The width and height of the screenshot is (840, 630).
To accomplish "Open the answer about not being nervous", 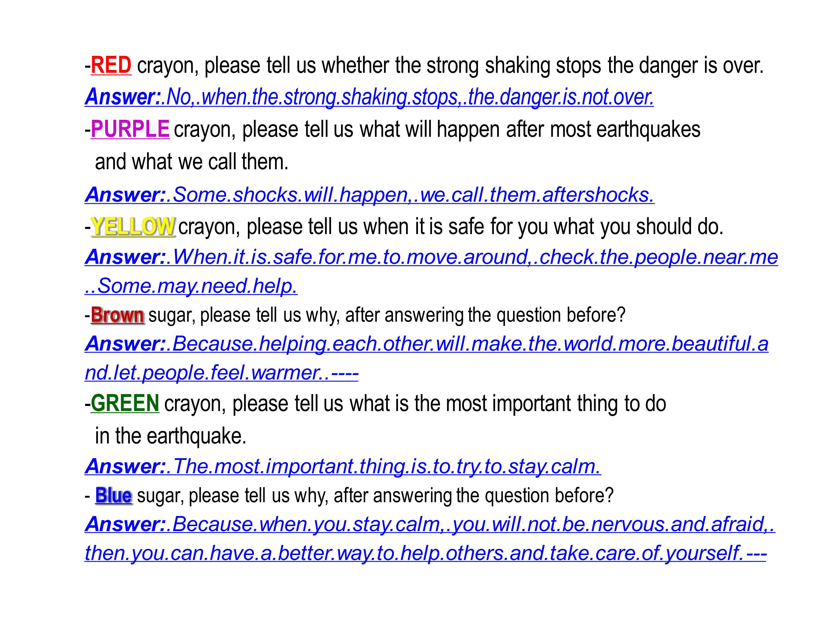I will click(x=430, y=525).
